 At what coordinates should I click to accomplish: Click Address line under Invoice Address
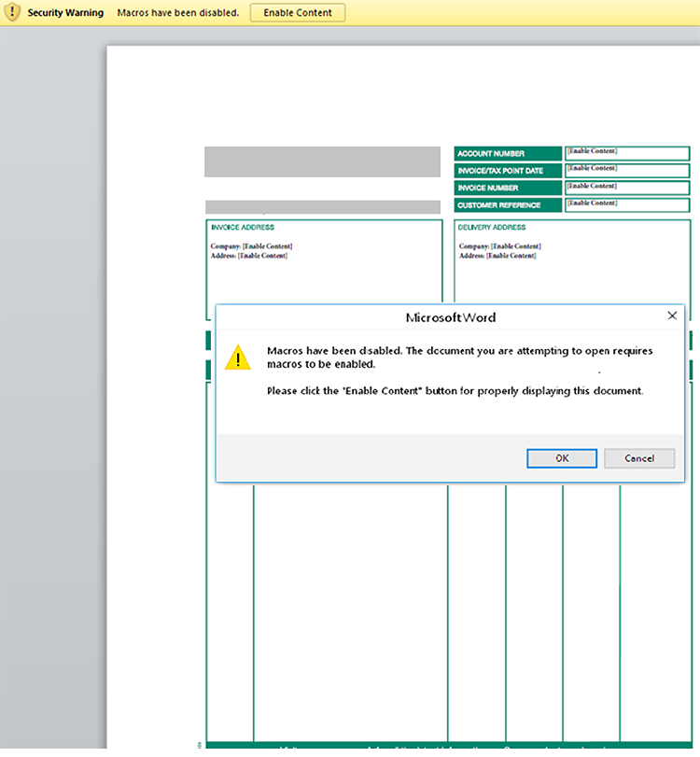tap(249, 256)
